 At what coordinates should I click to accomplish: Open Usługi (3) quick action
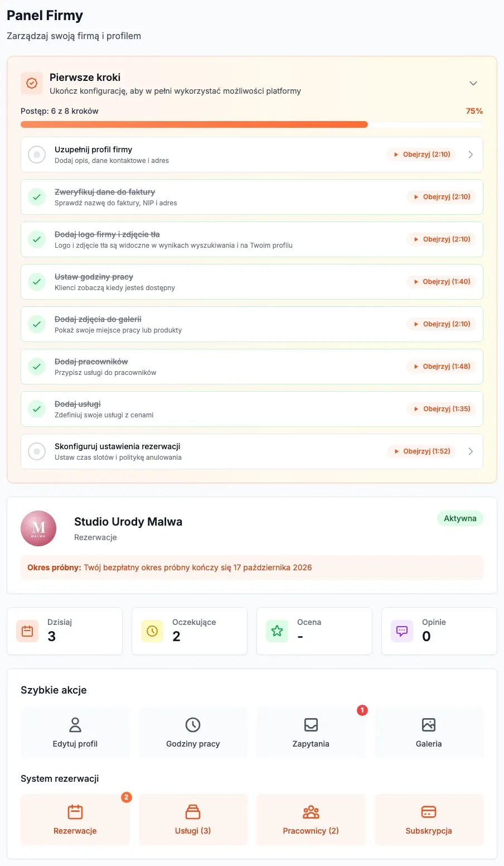193,820
